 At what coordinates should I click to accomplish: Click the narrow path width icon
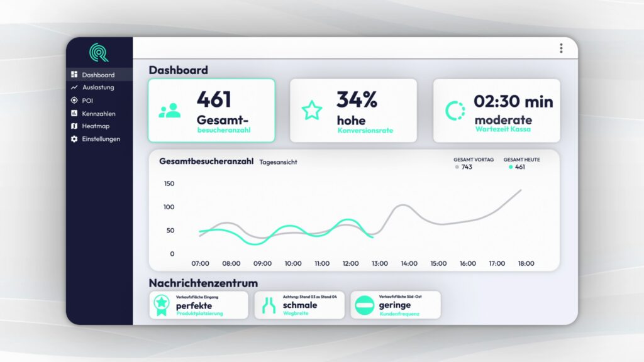[269, 305]
